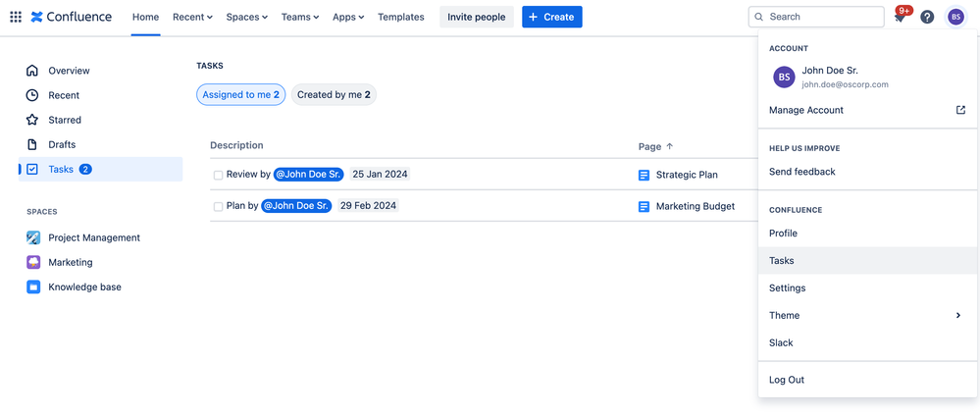Click the Recent clock icon in sidebar
980x417 pixels.
[x=31, y=95]
